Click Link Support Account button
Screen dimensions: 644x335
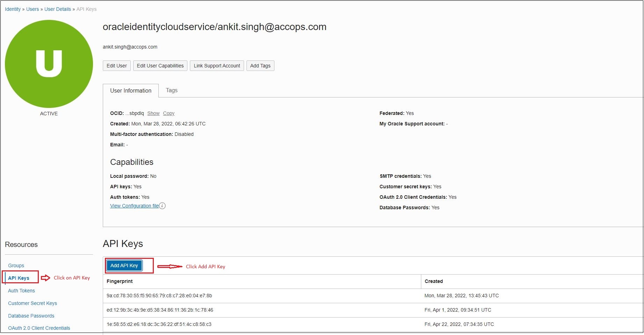click(217, 66)
